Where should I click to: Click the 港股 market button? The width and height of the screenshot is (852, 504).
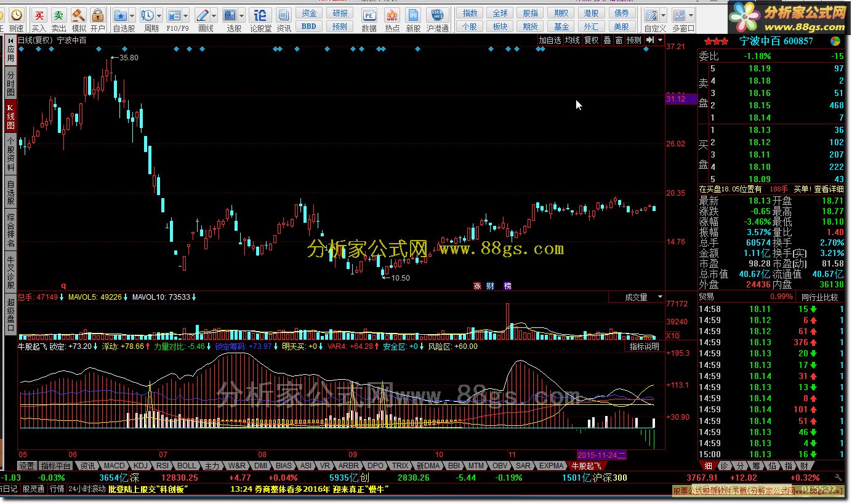(x=591, y=13)
